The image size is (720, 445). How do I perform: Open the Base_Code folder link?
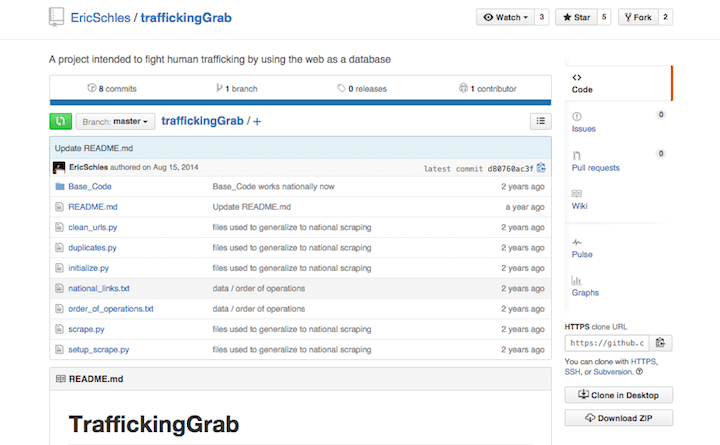[90, 186]
